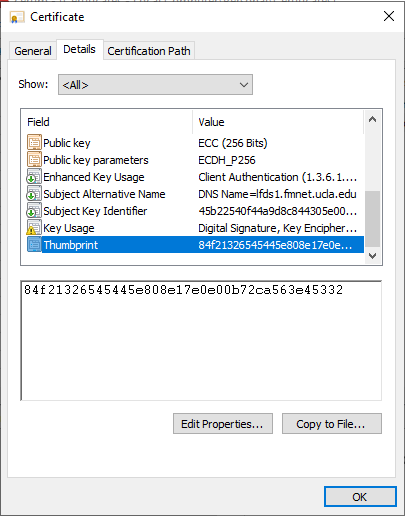Click the Public key parameters icon
The height and width of the screenshot is (516, 405).
coord(34,160)
